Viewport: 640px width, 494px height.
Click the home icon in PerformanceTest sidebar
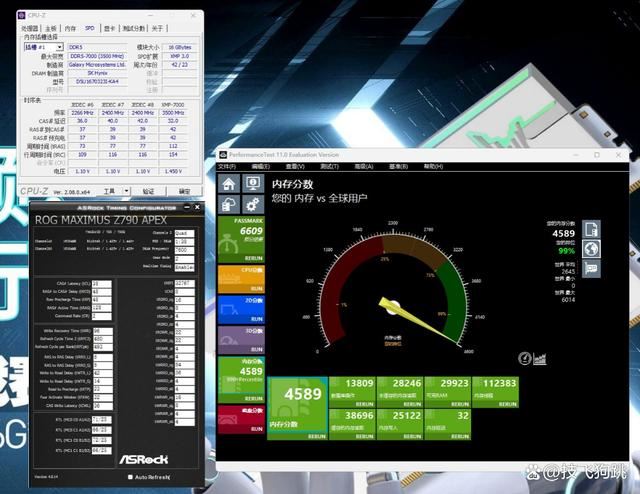click(x=229, y=184)
